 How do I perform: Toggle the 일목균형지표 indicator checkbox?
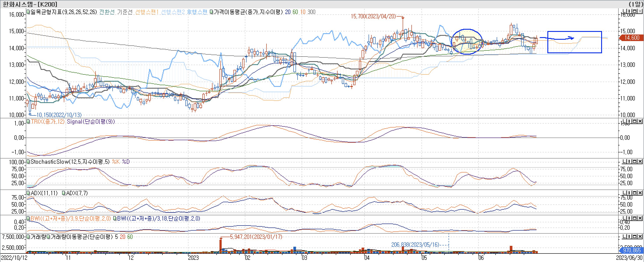click(28, 12)
